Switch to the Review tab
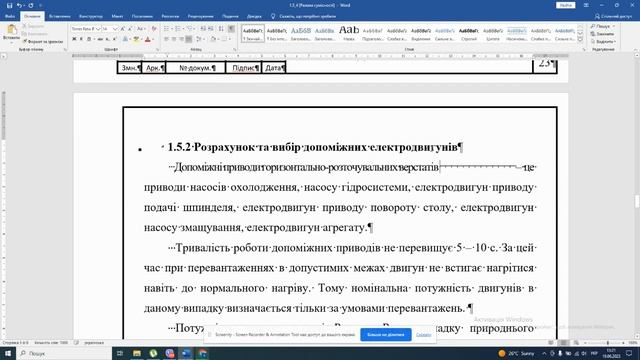The image size is (640, 360). 200,16
